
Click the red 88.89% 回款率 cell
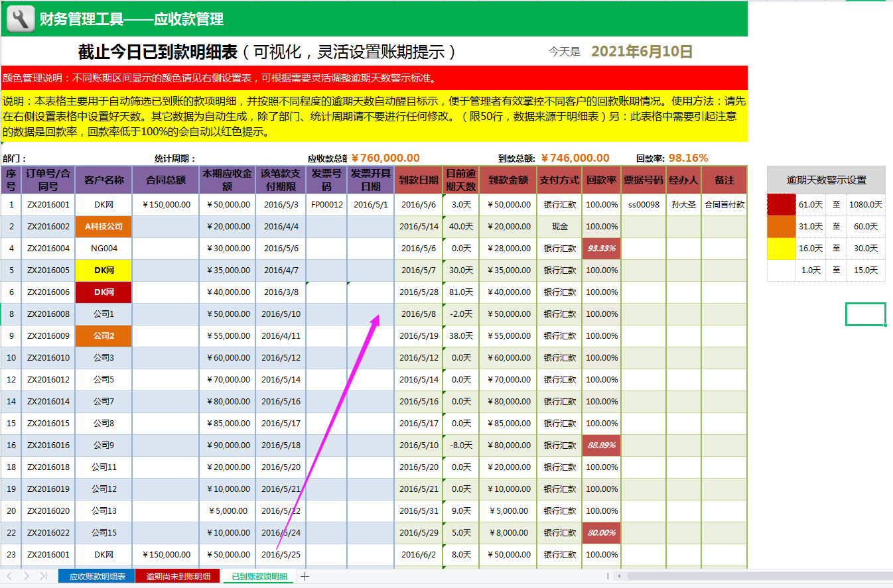pyautogui.click(x=601, y=445)
